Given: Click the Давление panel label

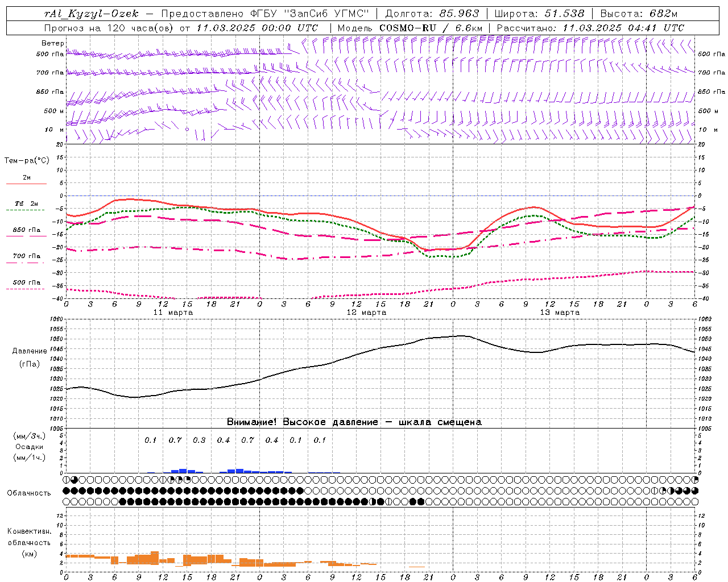Looking at the screenshot, I should point(30,351).
